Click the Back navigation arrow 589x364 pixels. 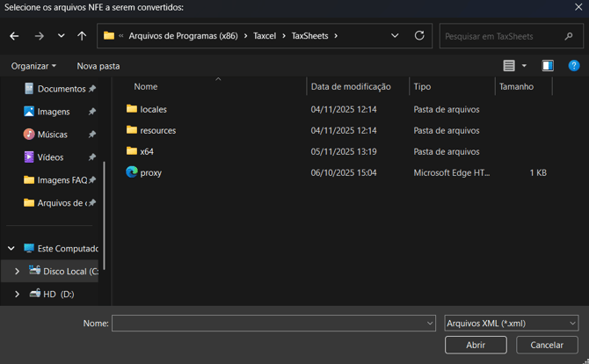tap(14, 36)
